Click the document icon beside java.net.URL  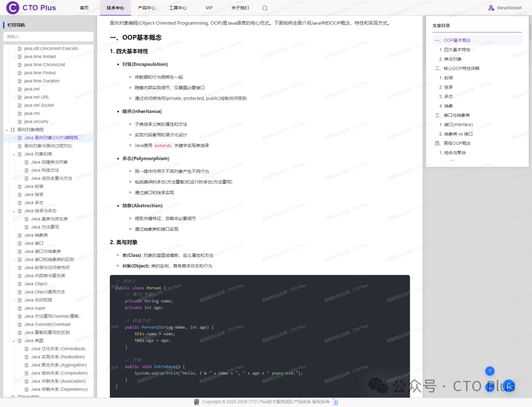click(20, 97)
